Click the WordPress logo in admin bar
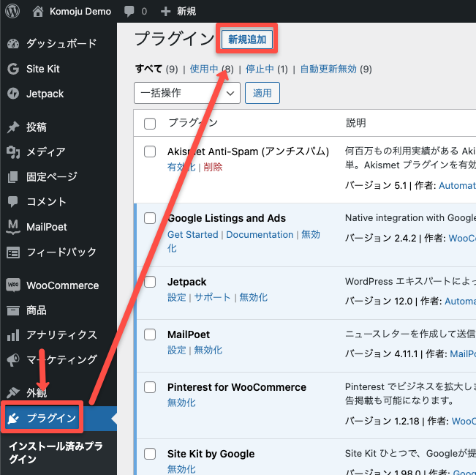This screenshot has width=476, height=475. click(12, 11)
